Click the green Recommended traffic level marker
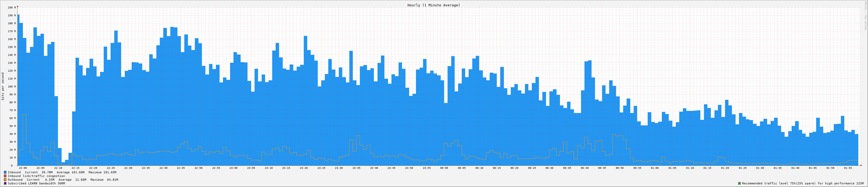868x187 pixels. 739,183
